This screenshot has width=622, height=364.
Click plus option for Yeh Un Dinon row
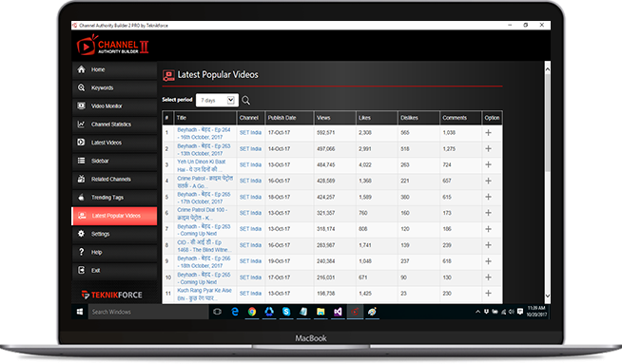pos(488,164)
